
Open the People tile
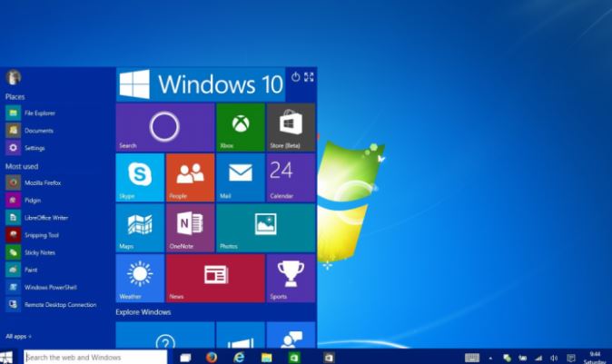[190, 178]
